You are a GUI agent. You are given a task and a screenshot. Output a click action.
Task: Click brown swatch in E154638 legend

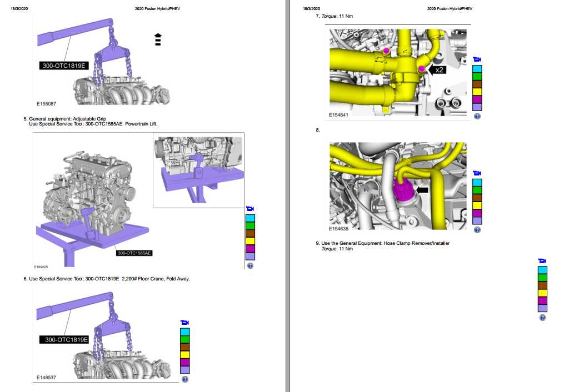[x=477, y=198]
